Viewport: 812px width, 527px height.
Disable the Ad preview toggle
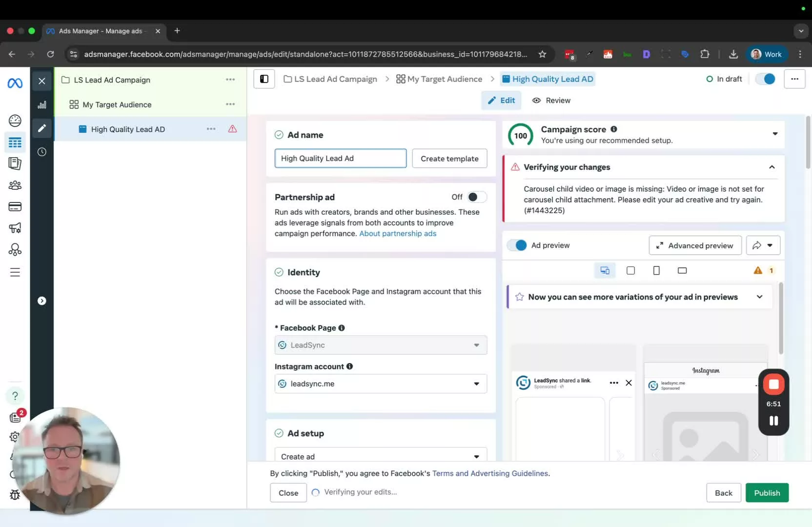516,245
